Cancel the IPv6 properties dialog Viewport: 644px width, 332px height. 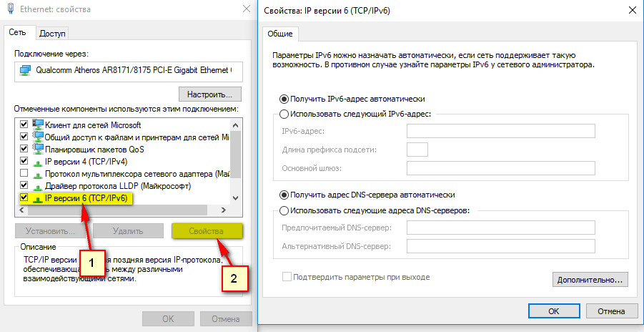[x=611, y=311]
